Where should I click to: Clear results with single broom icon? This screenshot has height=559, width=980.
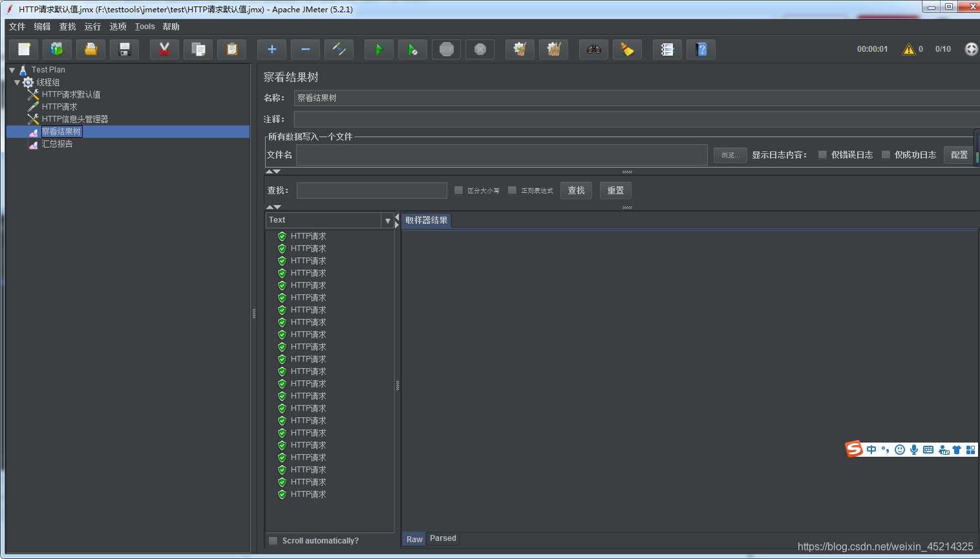tap(520, 49)
